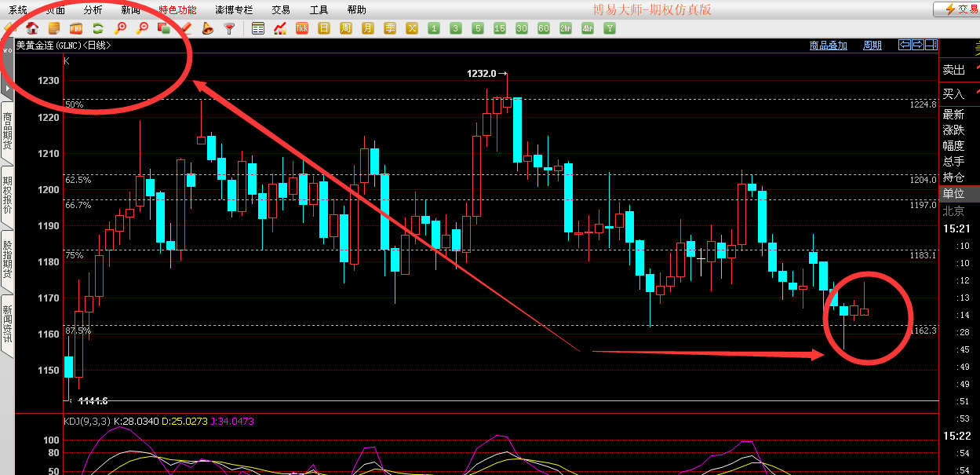This screenshot has width=980, height=475.
Task: Click the 交易 lightning button
Action: 956,9
